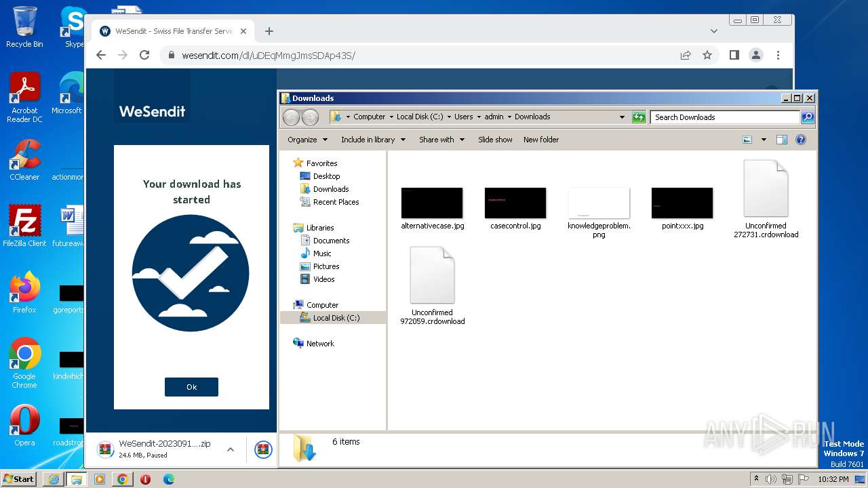Select Network in navigation pane
868x488 pixels.
click(x=320, y=344)
